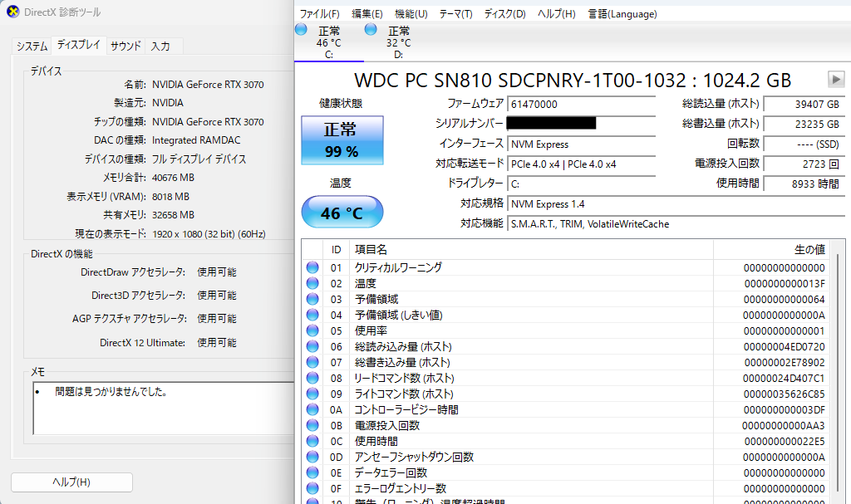Click the 項目名 column header

point(531,250)
